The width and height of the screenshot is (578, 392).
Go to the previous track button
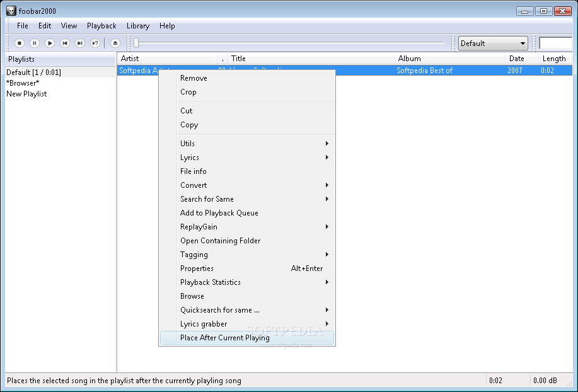(65, 43)
